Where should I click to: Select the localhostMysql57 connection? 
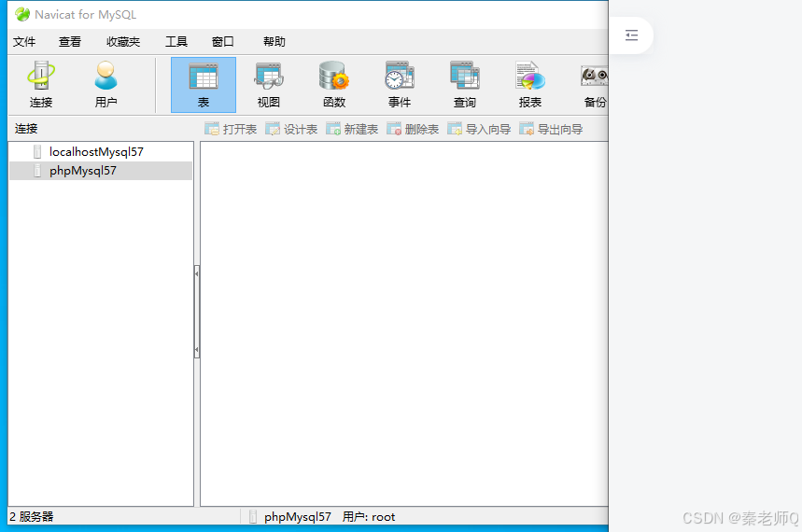[101, 151]
